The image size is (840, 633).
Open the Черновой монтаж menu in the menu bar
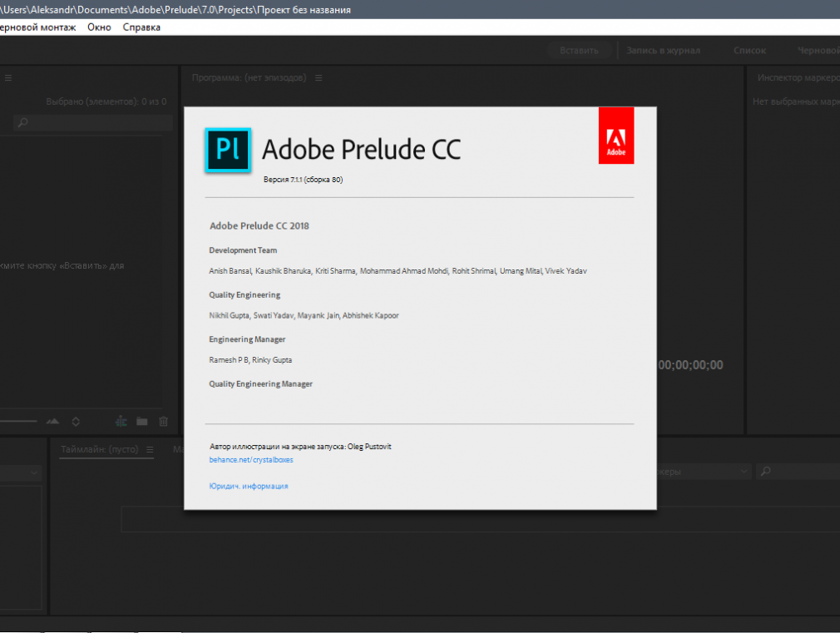(x=37, y=27)
